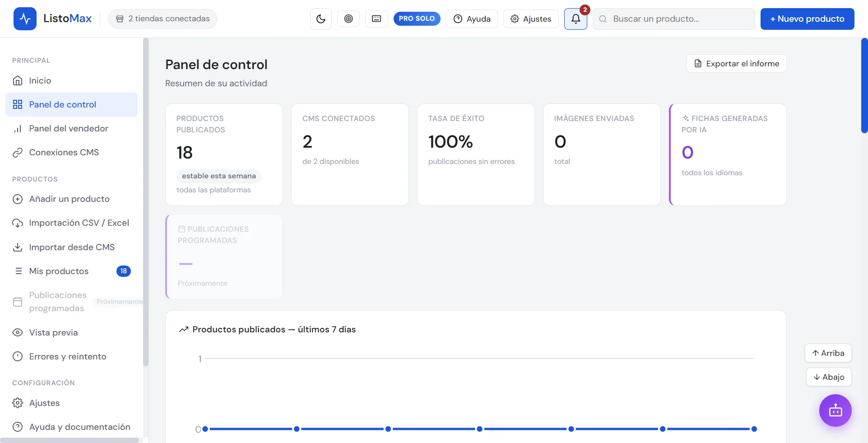Toggle dark mode moon icon
This screenshot has height=443, width=868.
(321, 19)
